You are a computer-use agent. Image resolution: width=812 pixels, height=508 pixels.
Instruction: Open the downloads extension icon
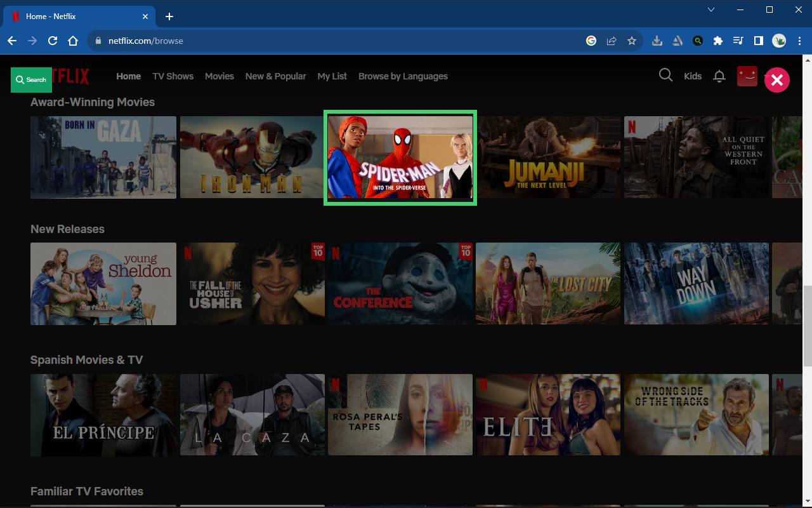[657, 41]
